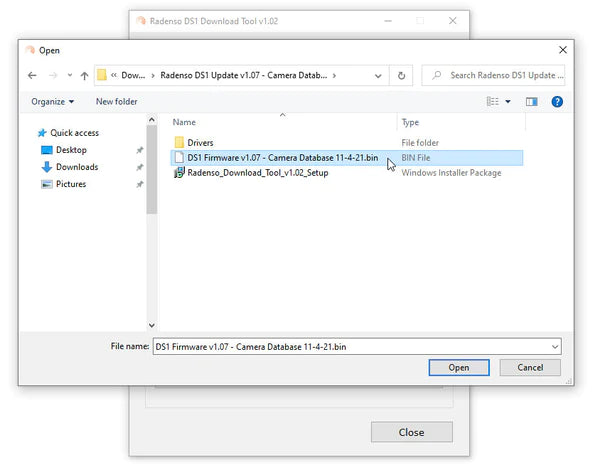The image size is (600, 470).
Task: Expand the address bar path dropdown
Action: coord(378,76)
